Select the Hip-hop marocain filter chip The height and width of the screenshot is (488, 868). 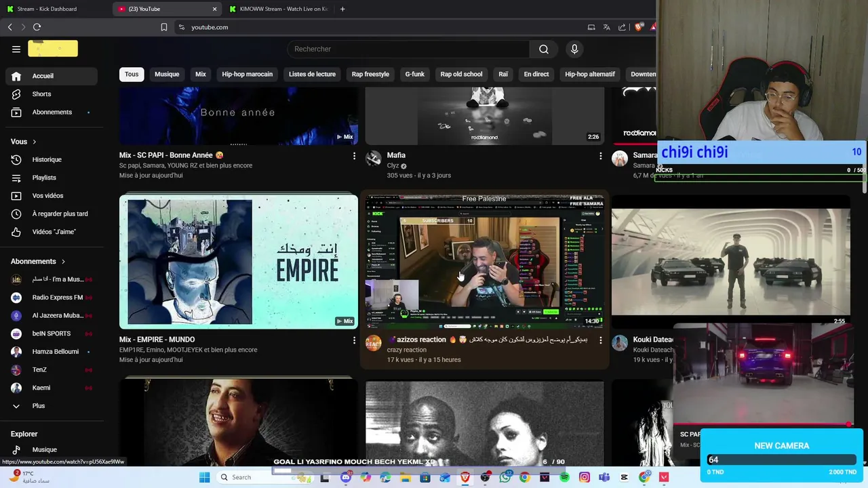click(x=248, y=74)
